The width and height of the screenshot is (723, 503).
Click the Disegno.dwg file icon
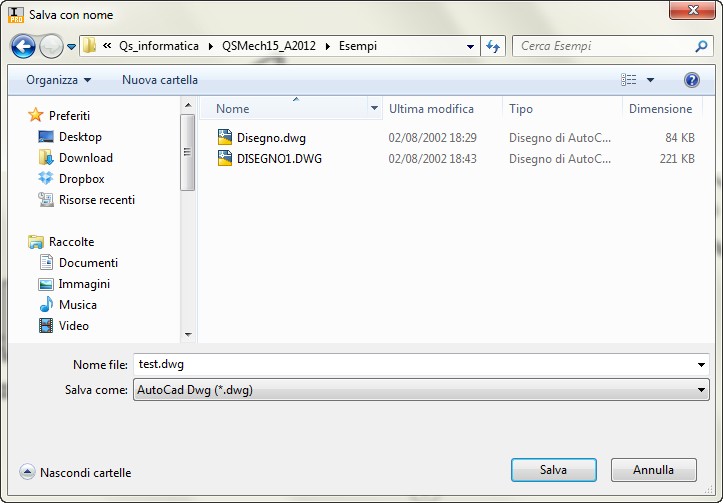pos(225,137)
